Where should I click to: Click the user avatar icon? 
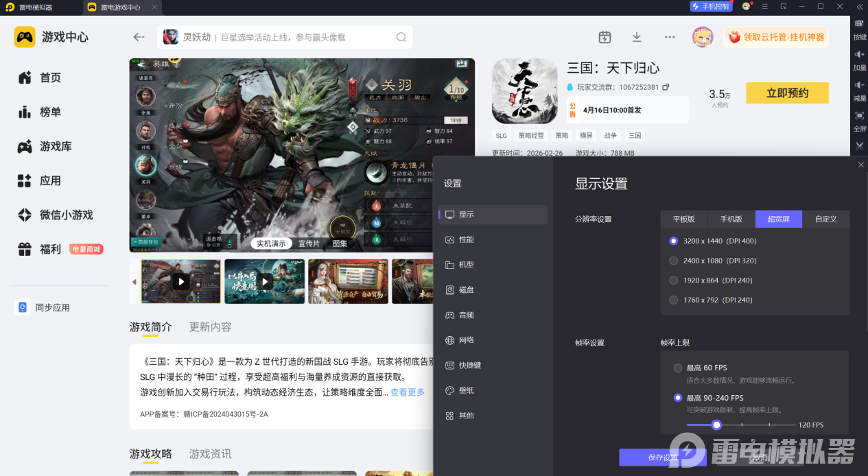pos(703,37)
